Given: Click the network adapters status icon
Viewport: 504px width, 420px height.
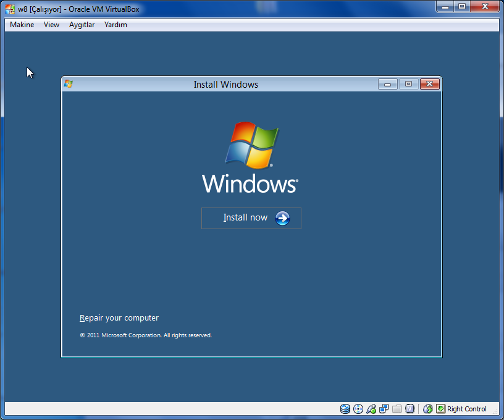Looking at the screenshot, I should (384, 409).
